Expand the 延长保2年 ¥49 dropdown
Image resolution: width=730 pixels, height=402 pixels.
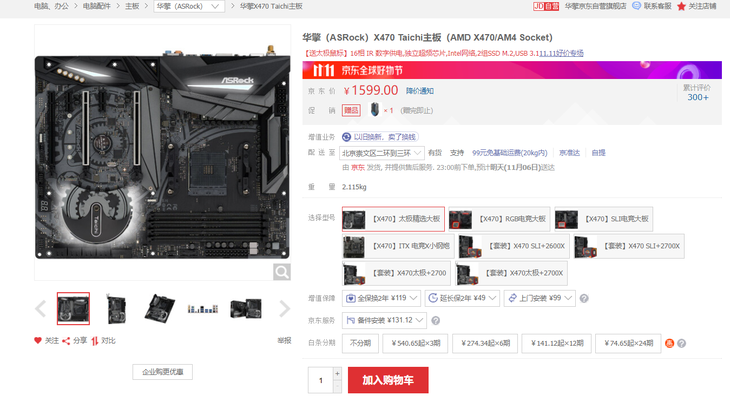click(x=462, y=298)
